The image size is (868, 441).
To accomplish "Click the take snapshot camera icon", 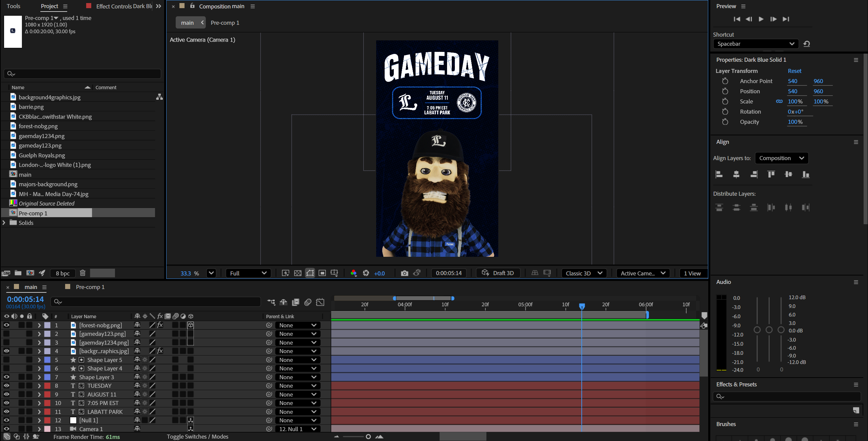I will coord(404,273).
